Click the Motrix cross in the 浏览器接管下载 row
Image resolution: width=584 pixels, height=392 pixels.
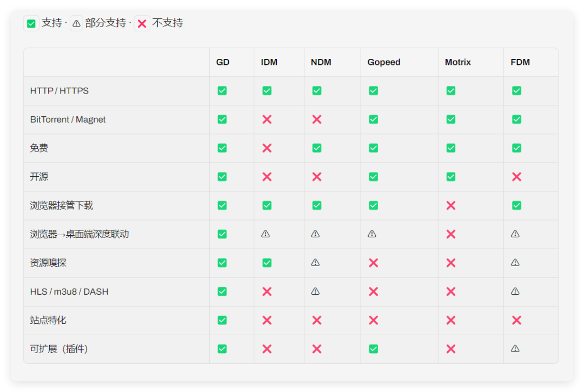(451, 205)
